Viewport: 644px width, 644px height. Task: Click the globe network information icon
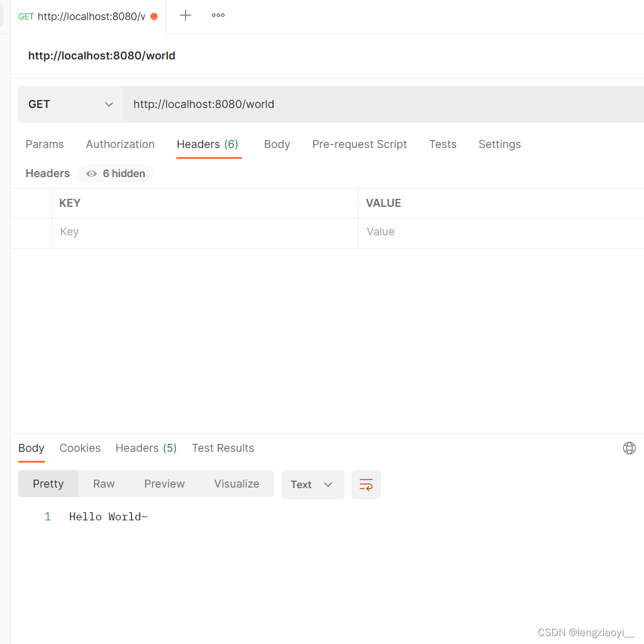629,448
